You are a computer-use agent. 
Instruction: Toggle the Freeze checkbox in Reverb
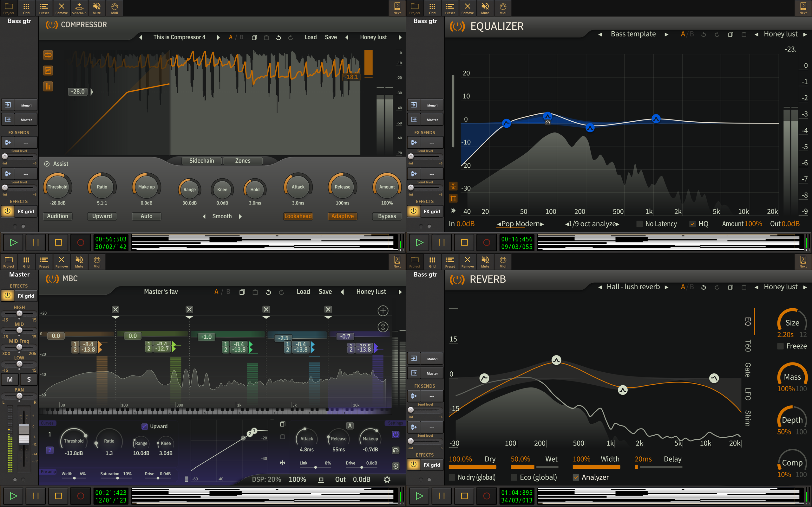pos(781,346)
